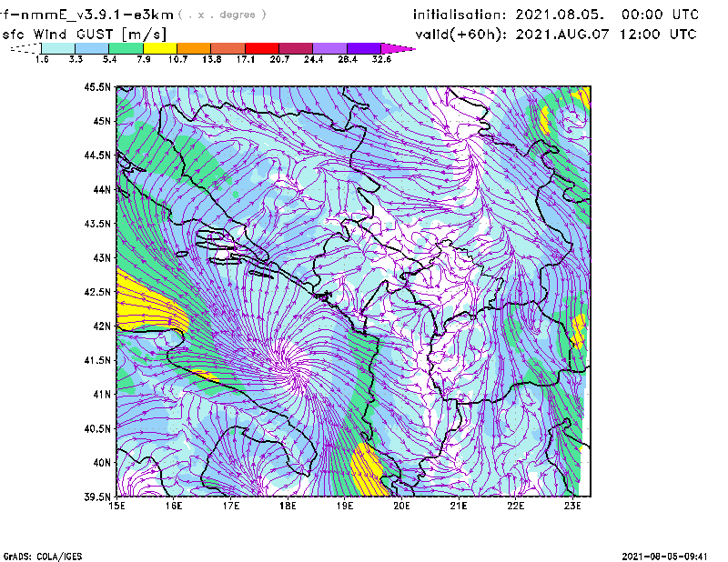The height and width of the screenshot is (562, 728).
Task: Click the 17E longitude axis label
Action: (x=231, y=506)
